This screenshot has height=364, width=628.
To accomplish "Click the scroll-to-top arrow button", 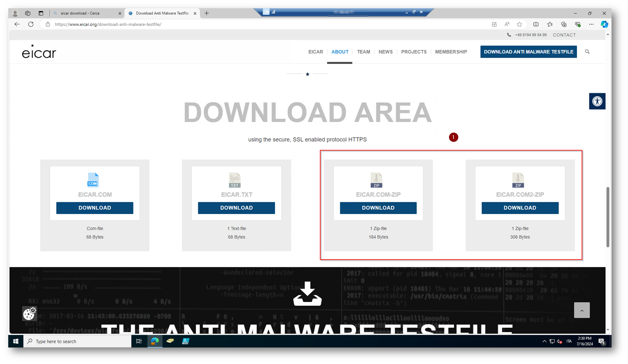I will pos(582,310).
